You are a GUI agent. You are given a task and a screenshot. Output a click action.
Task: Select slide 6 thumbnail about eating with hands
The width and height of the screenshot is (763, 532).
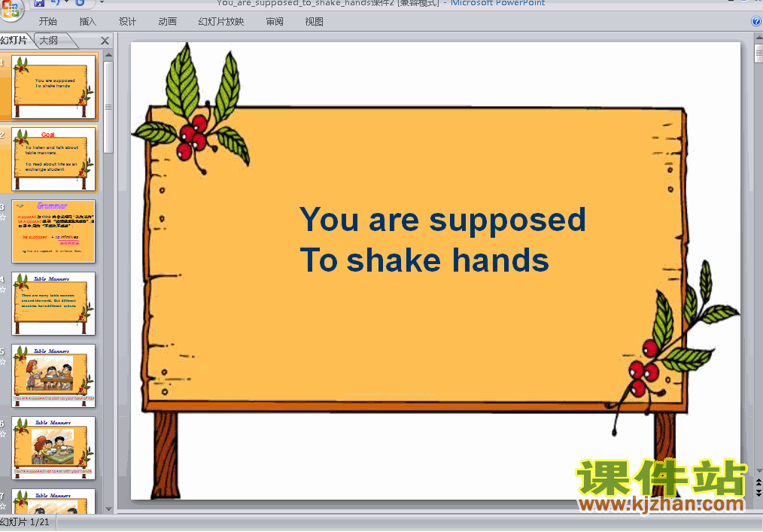click(x=53, y=448)
